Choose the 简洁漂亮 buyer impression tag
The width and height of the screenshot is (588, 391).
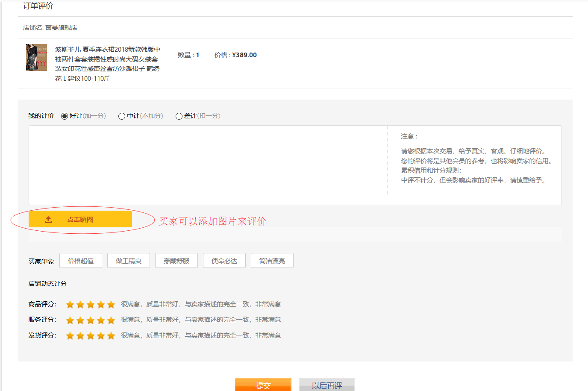pyautogui.click(x=272, y=261)
